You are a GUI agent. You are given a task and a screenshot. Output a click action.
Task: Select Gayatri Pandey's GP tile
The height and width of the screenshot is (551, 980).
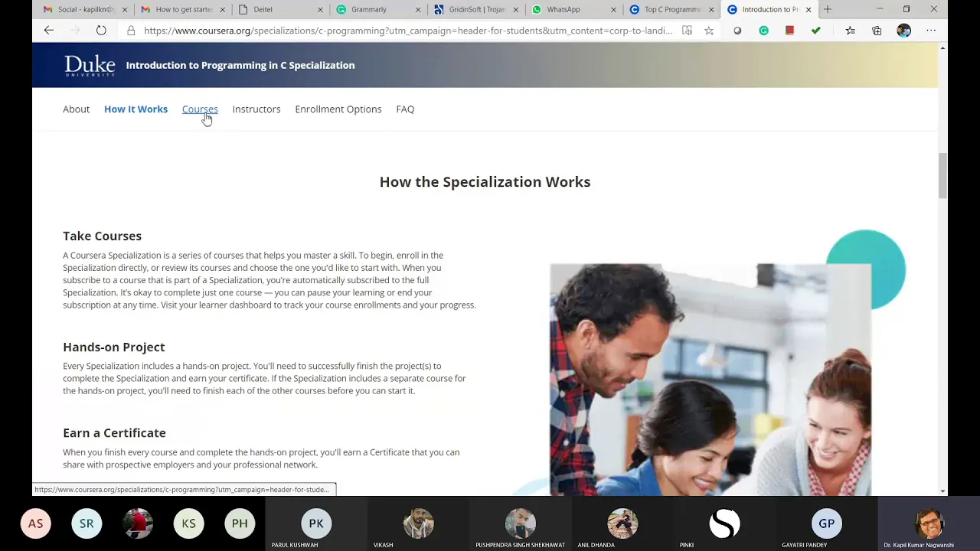click(x=826, y=523)
